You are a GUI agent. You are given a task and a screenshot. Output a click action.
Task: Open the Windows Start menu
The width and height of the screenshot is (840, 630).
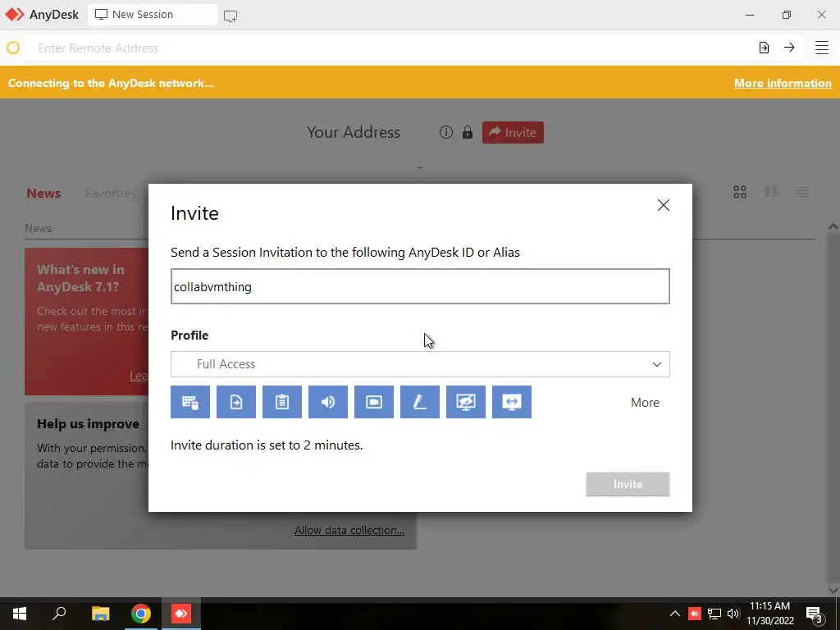pos(20,614)
